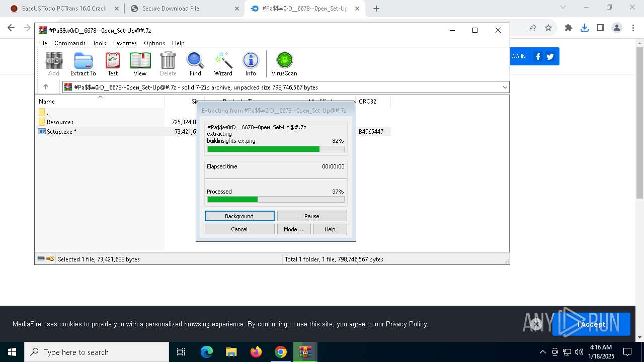Toggle Chrome side panel icon
This screenshot has width=644, height=362.
coord(601,28)
